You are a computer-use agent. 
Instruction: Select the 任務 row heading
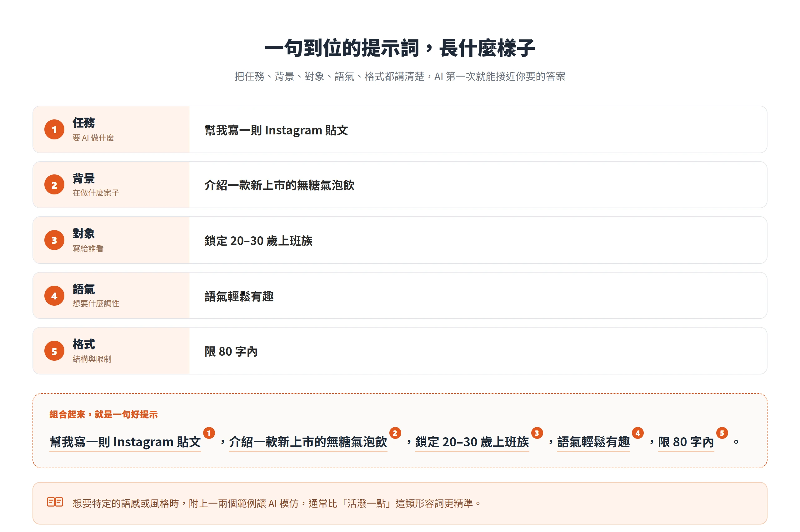pyautogui.click(x=84, y=123)
